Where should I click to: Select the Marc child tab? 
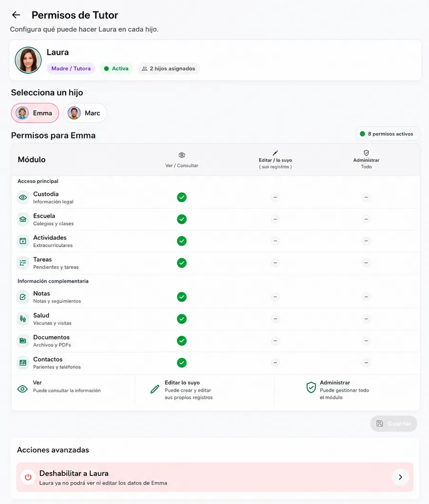(x=85, y=113)
